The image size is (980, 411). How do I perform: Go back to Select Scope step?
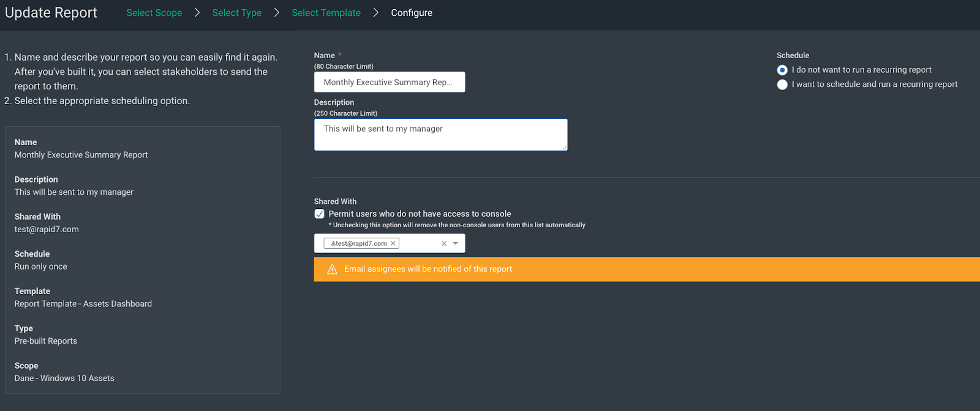click(154, 13)
